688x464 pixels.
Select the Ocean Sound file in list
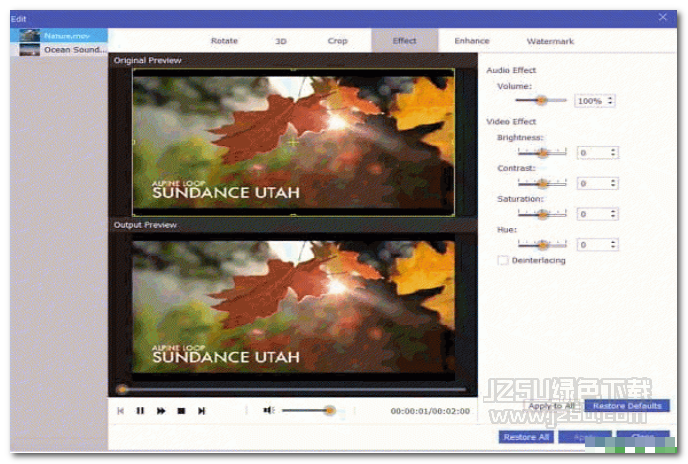point(59,50)
